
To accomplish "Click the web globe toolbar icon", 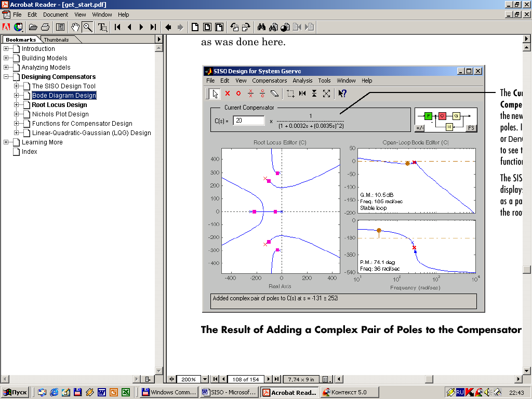I will [x=18, y=27].
